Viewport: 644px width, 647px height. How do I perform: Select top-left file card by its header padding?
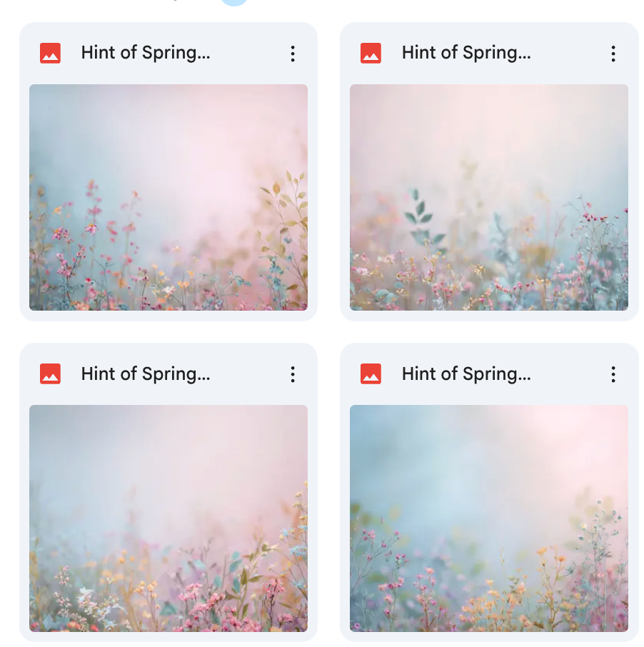[x=246, y=54]
